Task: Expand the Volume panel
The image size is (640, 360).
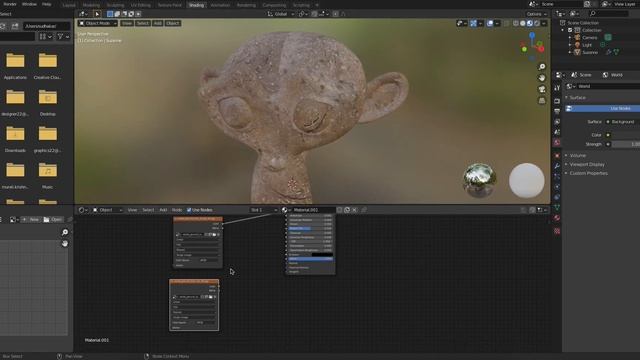Action: coord(577,156)
